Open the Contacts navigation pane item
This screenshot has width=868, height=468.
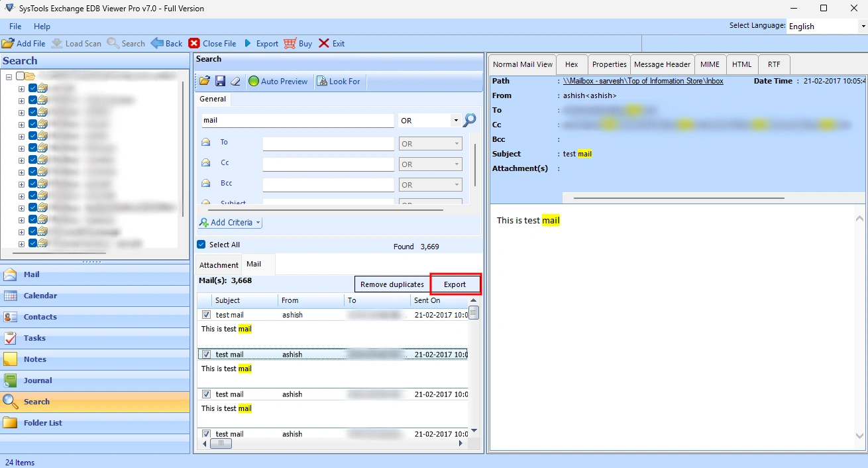click(x=95, y=317)
